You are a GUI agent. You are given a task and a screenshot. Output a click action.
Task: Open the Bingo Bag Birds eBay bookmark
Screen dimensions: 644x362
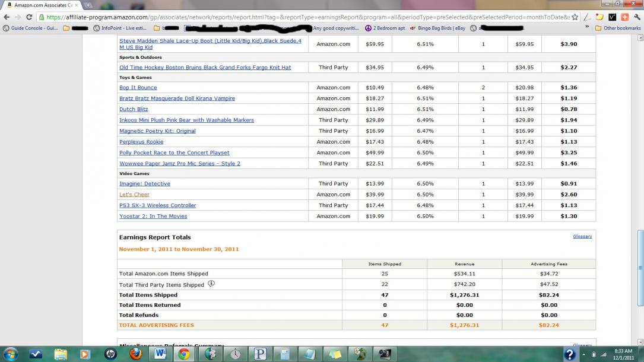pyautogui.click(x=437, y=28)
